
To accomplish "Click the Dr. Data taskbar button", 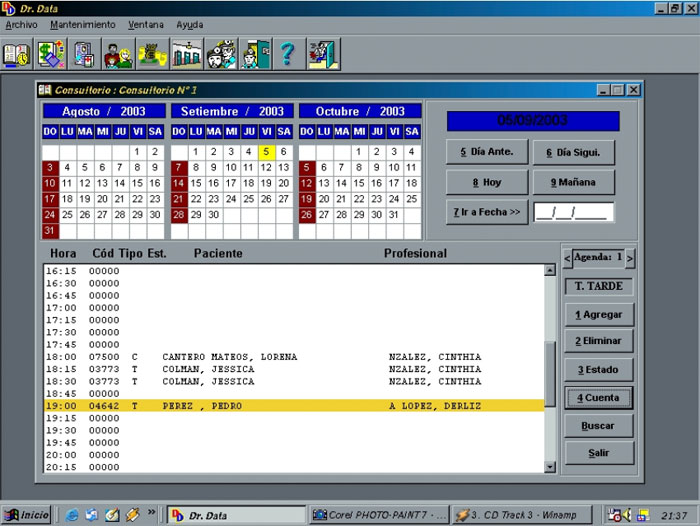I will pyautogui.click(x=237, y=515).
